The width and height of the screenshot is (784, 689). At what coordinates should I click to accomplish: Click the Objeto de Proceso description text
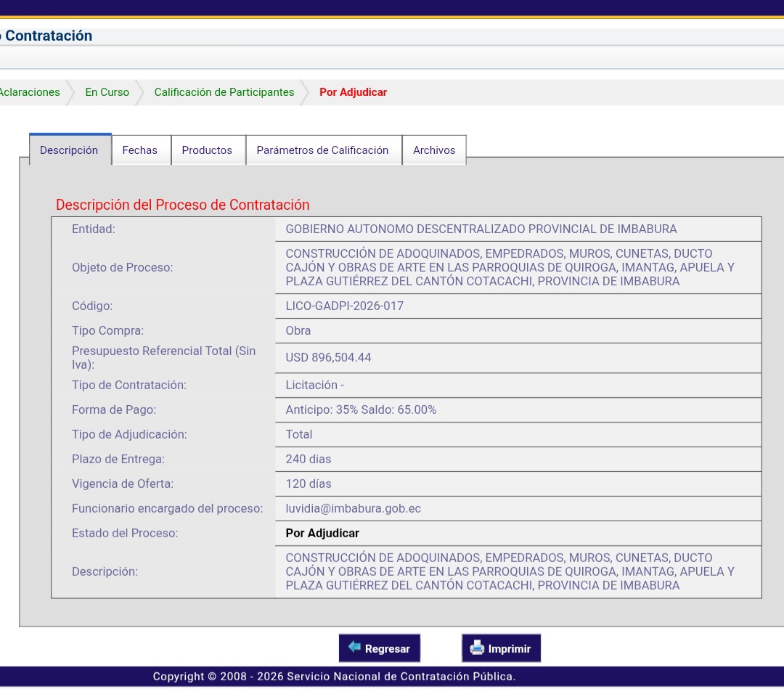510,267
